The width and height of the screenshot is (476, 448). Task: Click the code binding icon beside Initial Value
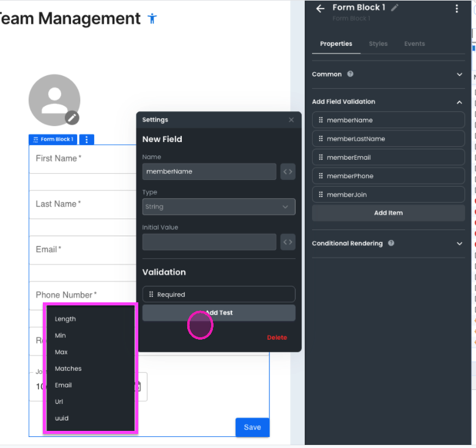click(x=288, y=242)
